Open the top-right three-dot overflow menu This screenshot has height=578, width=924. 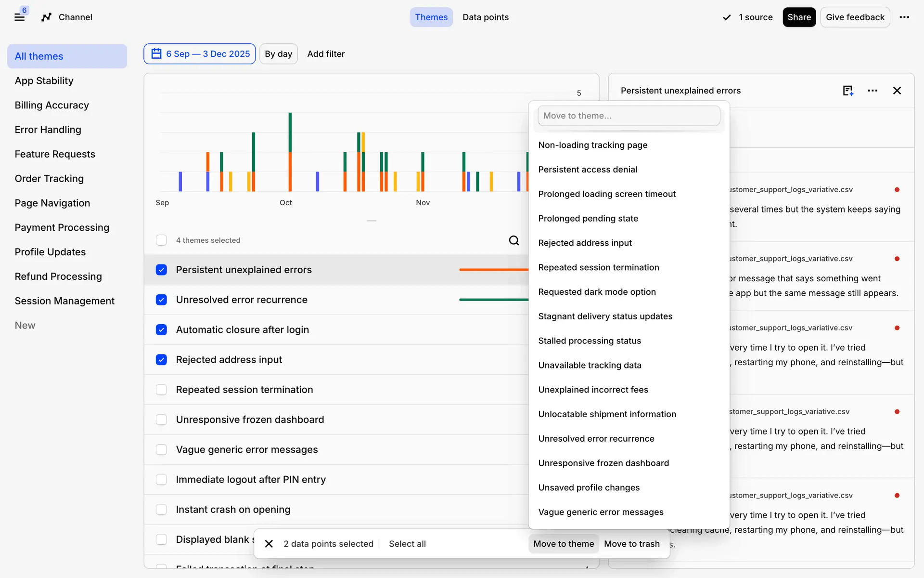point(904,17)
